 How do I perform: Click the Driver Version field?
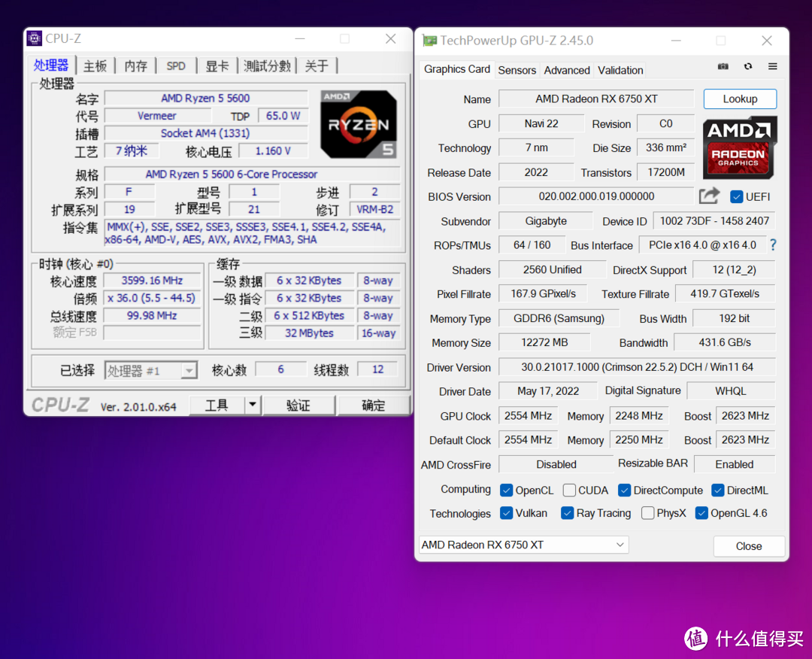637,367
